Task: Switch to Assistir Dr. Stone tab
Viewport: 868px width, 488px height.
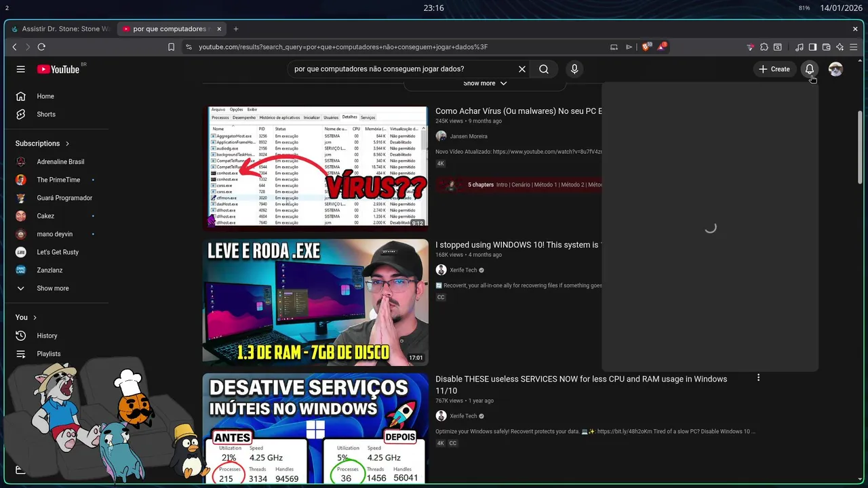Action: [x=61, y=29]
